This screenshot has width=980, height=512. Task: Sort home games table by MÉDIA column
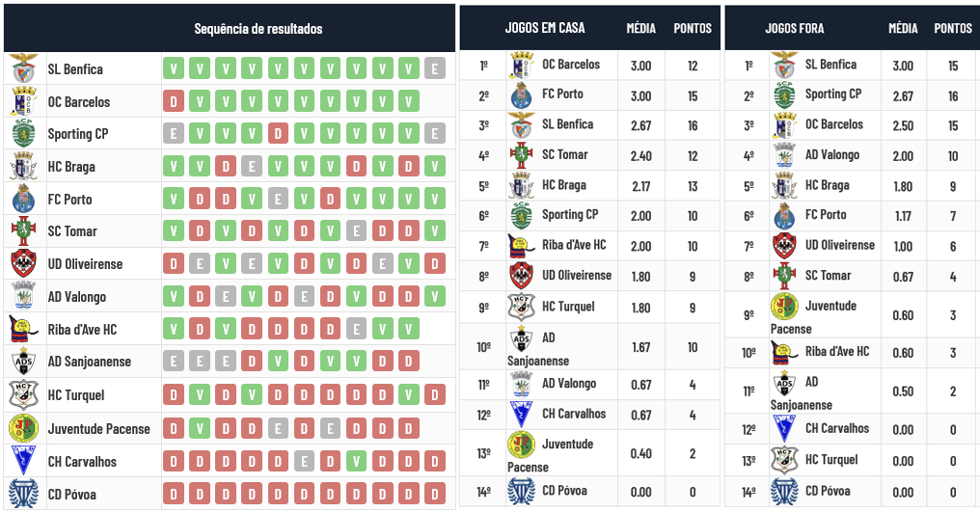tap(640, 28)
